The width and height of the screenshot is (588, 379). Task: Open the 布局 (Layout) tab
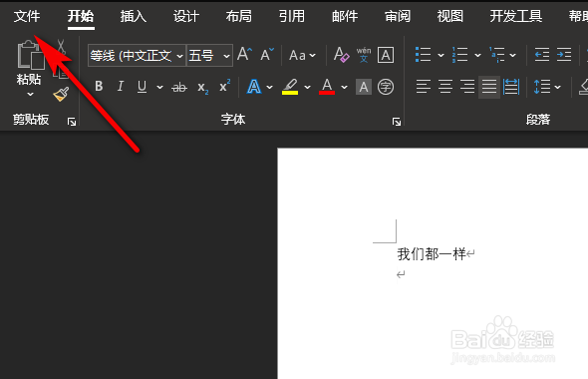pyautogui.click(x=239, y=16)
